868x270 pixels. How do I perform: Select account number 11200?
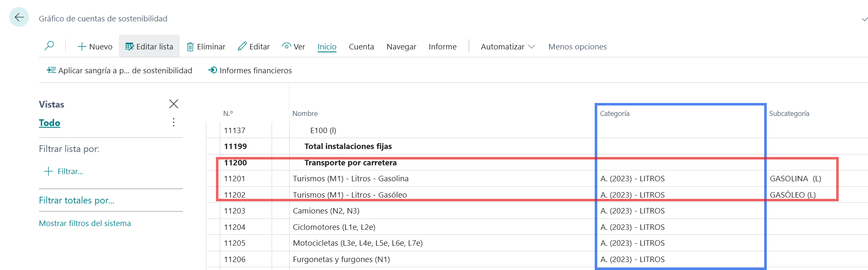(236, 162)
